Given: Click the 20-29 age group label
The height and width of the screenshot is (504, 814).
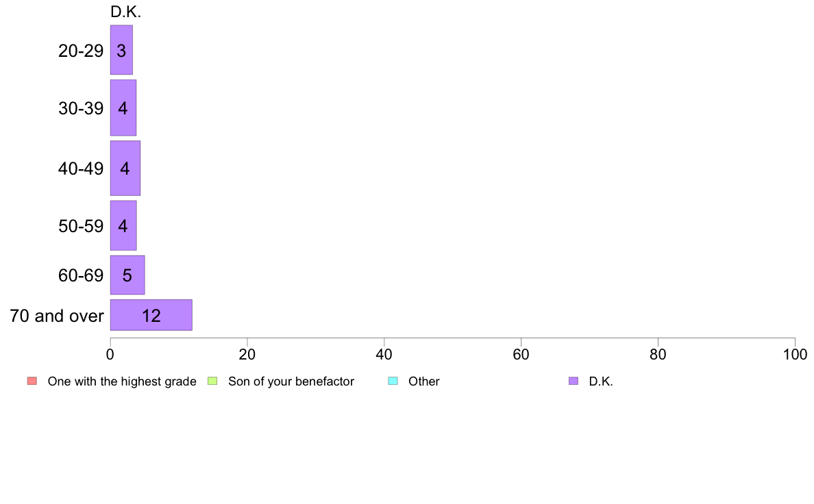Looking at the screenshot, I should point(80,51).
